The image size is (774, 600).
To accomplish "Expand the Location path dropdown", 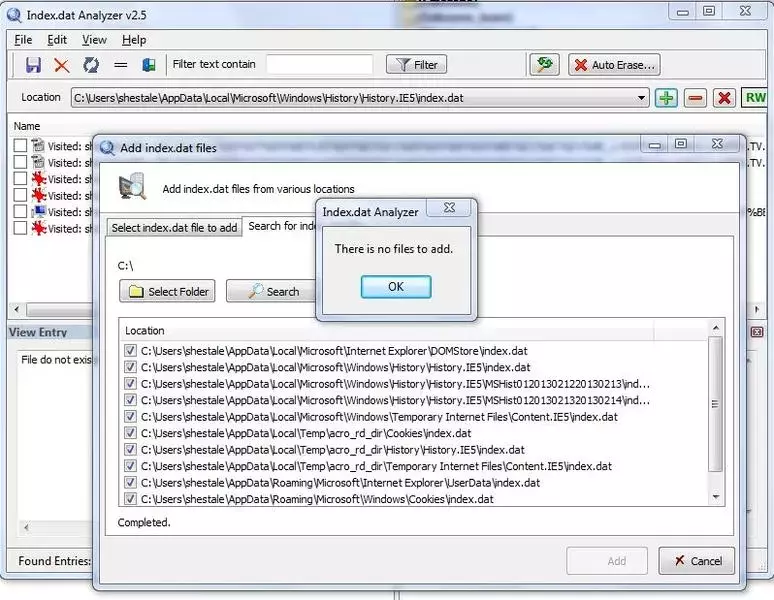I will tap(641, 98).
